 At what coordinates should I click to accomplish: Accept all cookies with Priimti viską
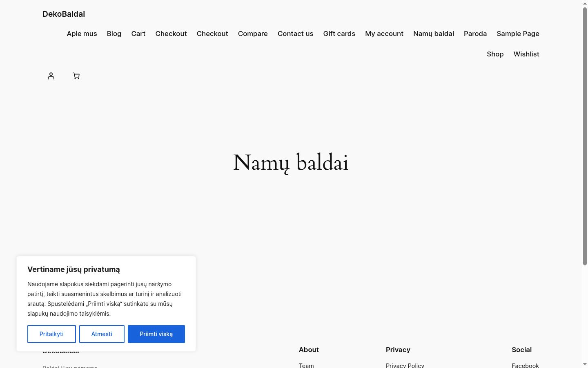(x=156, y=334)
